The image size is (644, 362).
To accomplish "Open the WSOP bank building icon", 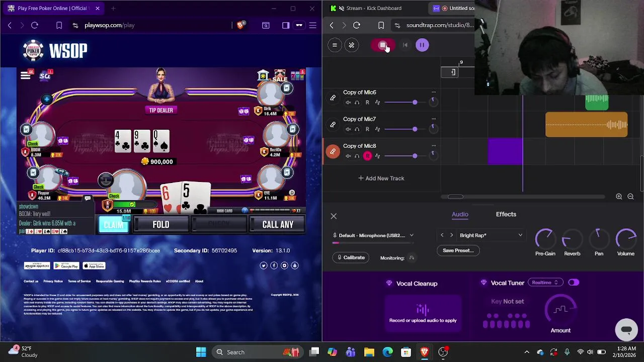I will pyautogui.click(x=263, y=76).
